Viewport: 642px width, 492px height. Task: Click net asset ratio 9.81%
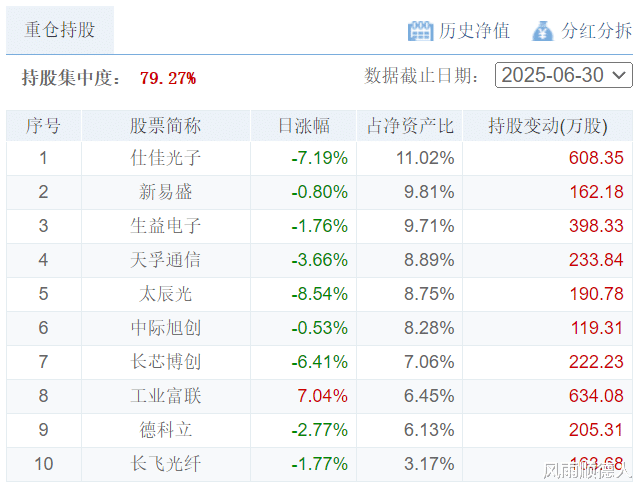point(429,192)
